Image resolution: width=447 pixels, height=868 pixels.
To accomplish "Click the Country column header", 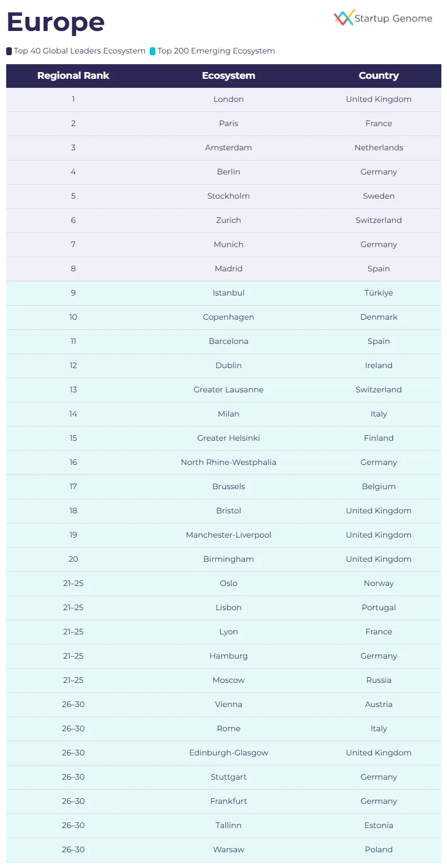I will point(378,76).
